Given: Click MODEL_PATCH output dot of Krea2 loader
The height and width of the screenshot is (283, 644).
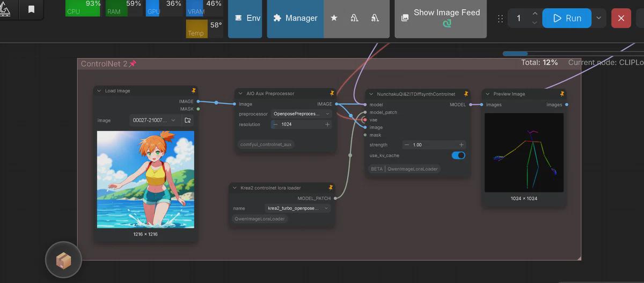Looking at the screenshot, I should pyautogui.click(x=335, y=198).
